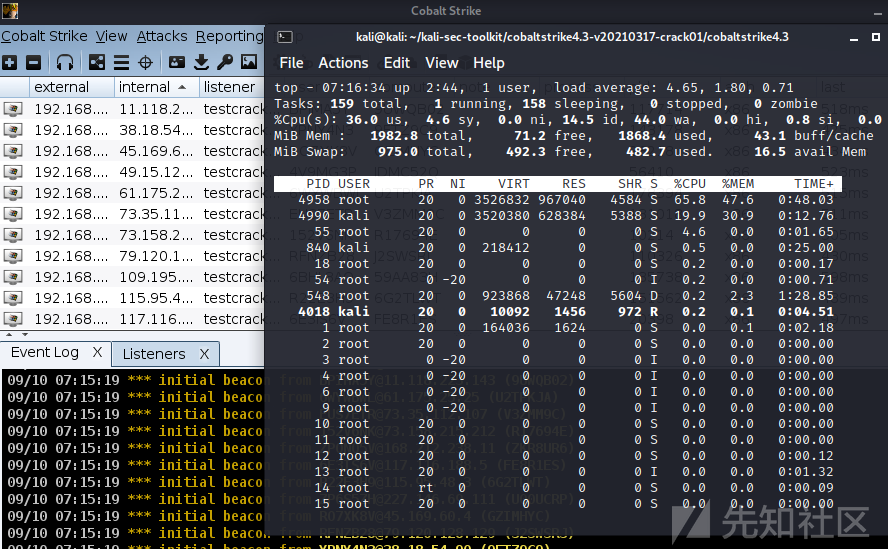Screen dimensions: 888x549
Task: Click the beacon icon for row 109.195....
Action: click(x=14, y=276)
